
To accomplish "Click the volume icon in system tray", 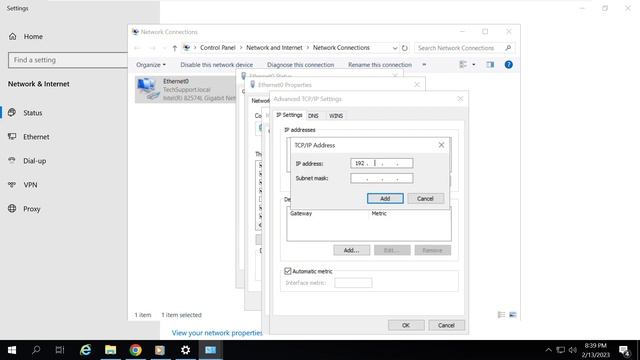I will [x=573, y=350].
